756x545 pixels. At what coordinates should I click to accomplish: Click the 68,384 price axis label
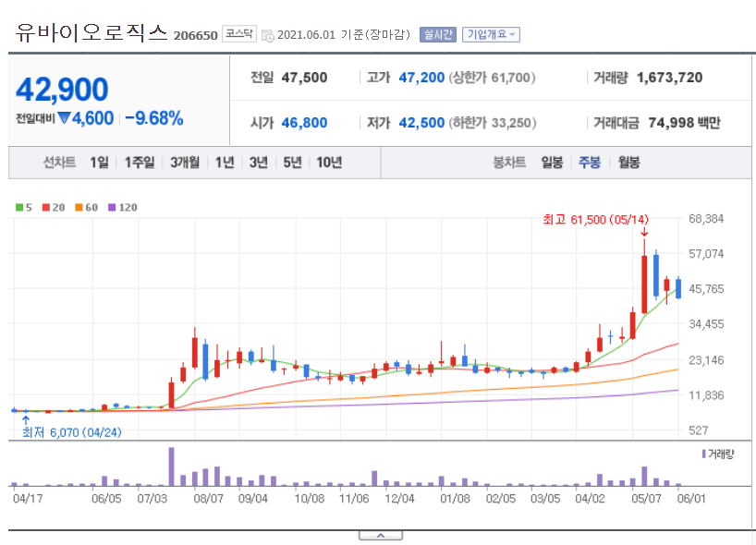click(706, 219)
